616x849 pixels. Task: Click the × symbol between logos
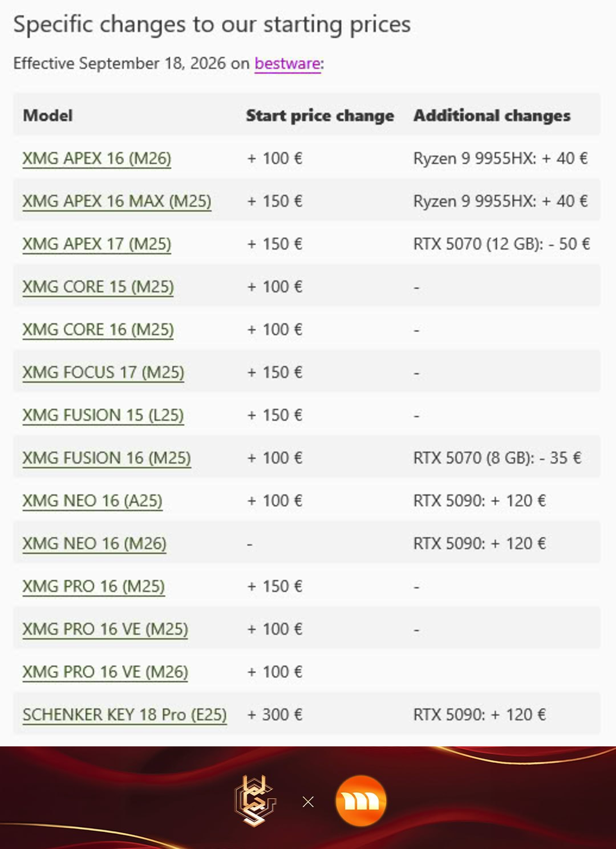point(308,802)
